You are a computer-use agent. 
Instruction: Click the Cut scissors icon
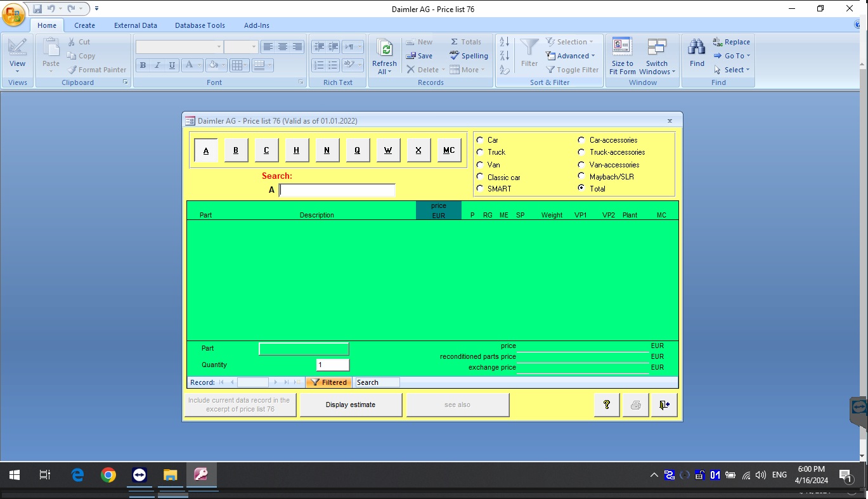click(x=72, y=42)
